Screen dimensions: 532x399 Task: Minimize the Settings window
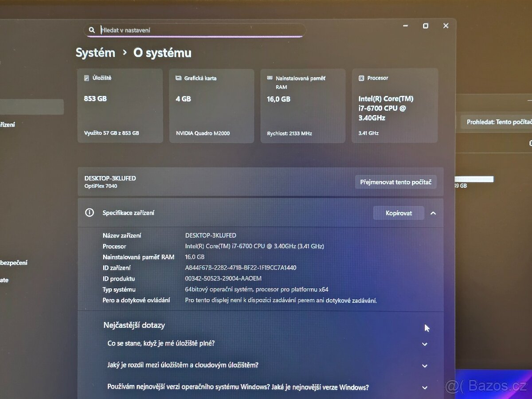(405, 26)
